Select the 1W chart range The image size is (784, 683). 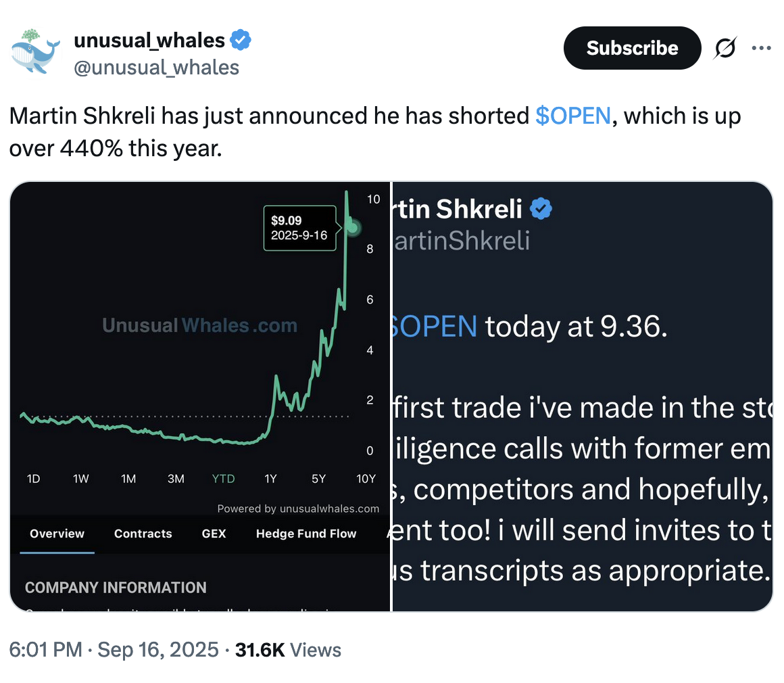(81, 479)
